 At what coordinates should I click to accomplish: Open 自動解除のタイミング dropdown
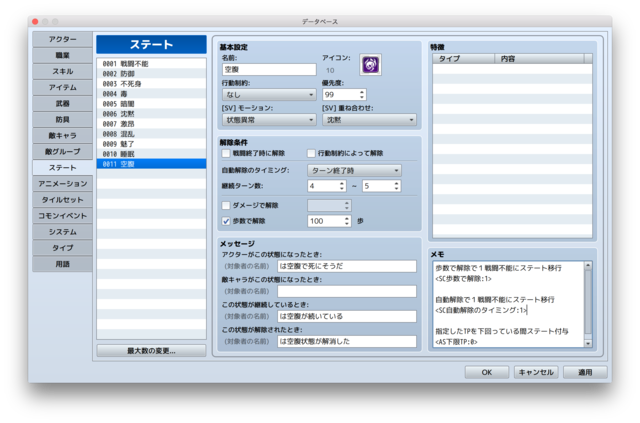click(354, 170)
